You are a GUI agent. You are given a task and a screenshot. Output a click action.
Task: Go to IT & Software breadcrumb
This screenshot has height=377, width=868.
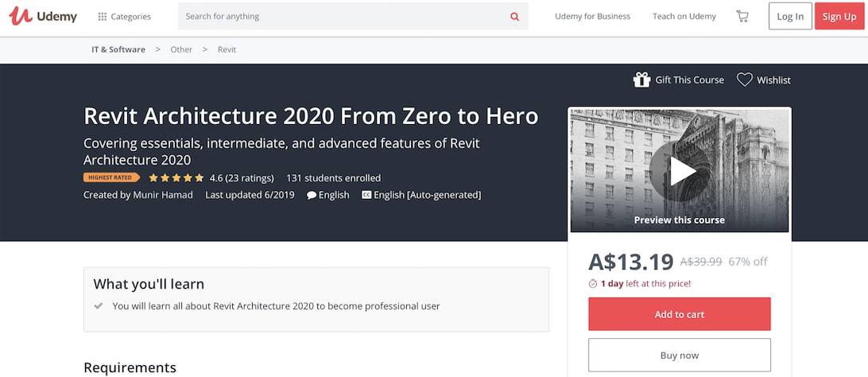(x=118, y=49)
